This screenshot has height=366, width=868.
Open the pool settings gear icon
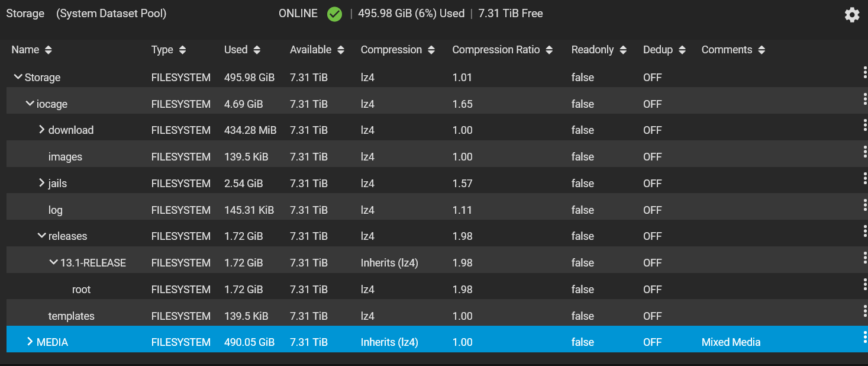[851, 15]
